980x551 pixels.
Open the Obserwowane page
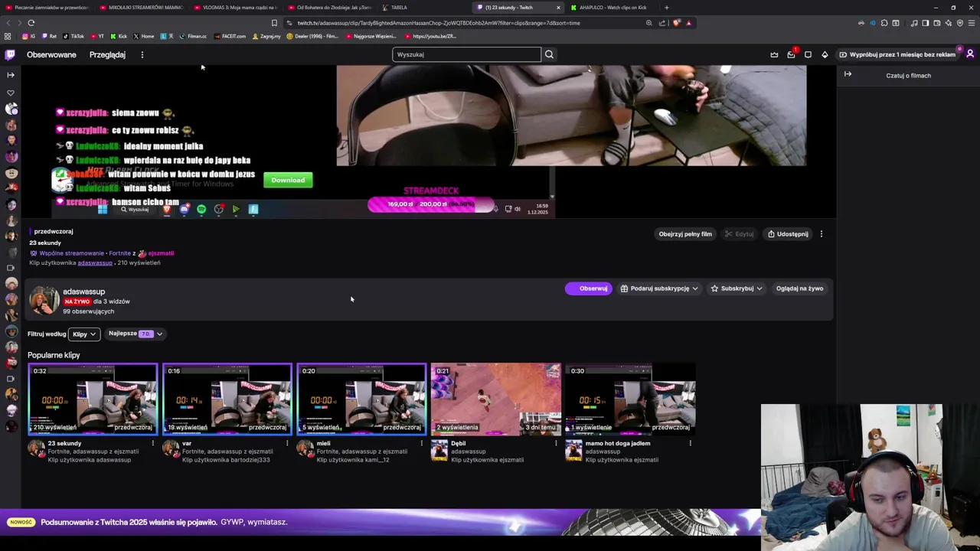(51, 55)
